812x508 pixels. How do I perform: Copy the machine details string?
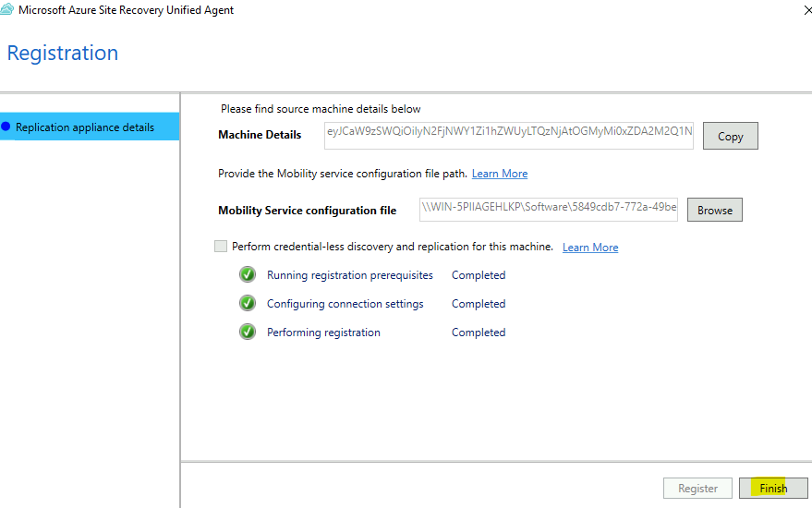coord(730,136)
